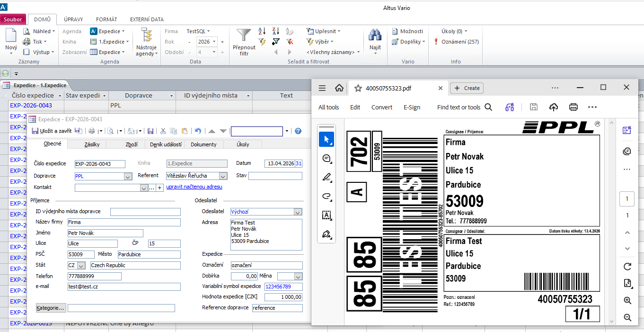Image resolution: width=644 pixels, height=332 pixels.
Task: Click the cut scissors icon
Action: [x=163, y=131]
